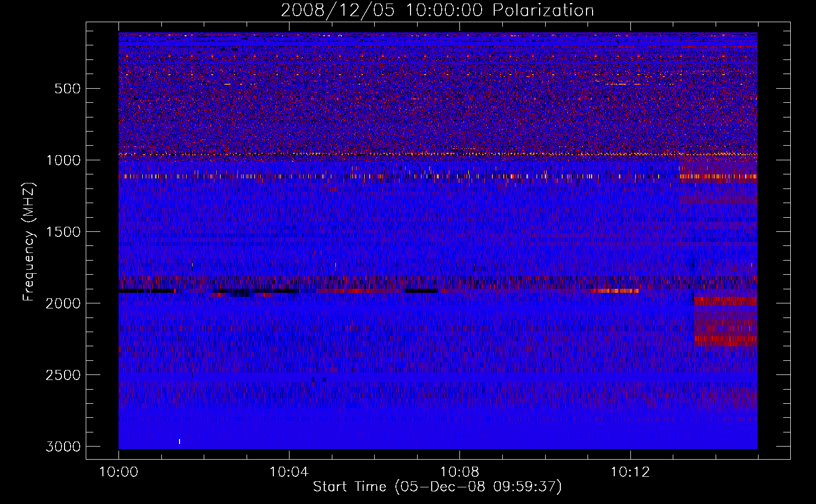Image resolution: width=816 pixels, height=504 pixels.
Task: Click the 10:12 time tick label
Action: click(x=630, y=472)
